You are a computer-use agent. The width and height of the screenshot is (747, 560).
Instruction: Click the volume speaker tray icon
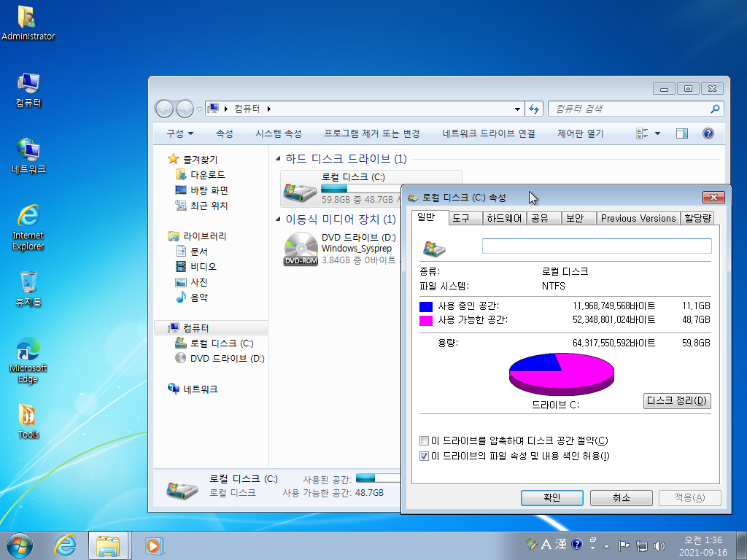[659, 545]
